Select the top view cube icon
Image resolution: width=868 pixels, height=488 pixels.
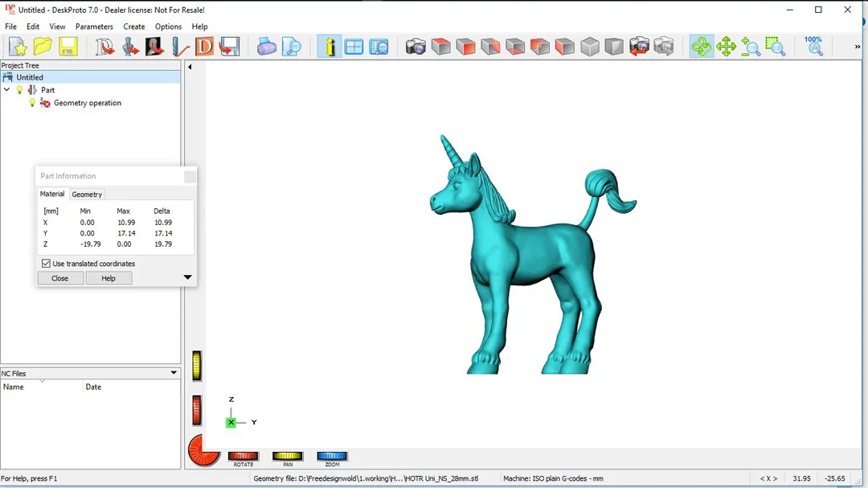(x=440, y=47)
